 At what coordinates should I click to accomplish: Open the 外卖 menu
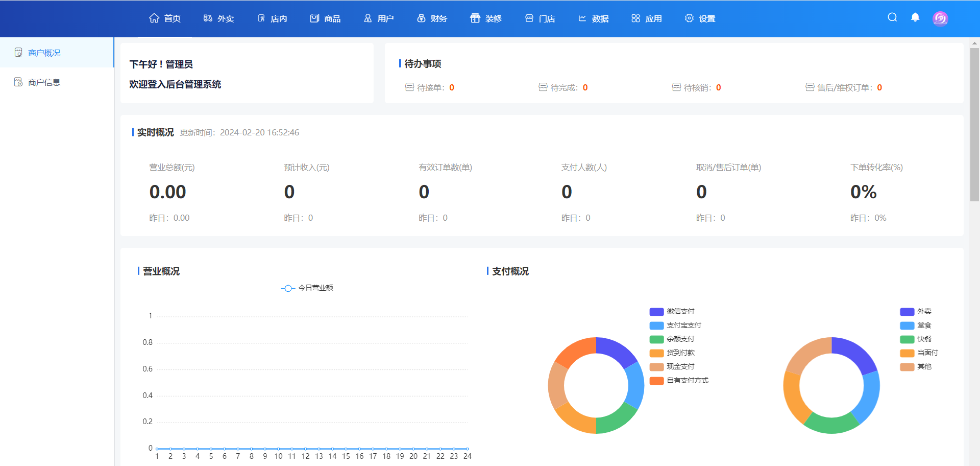click(x=218, y=18)
